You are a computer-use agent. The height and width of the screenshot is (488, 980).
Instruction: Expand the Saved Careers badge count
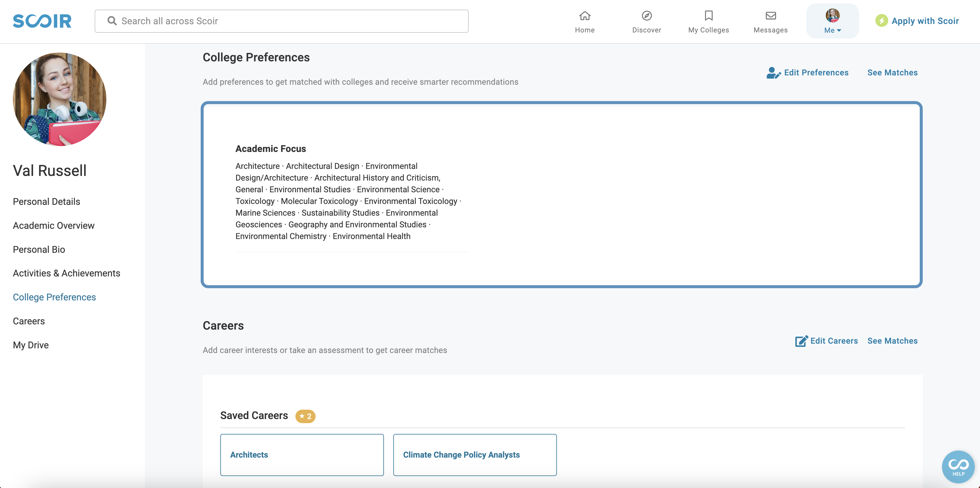(x=305, y=416)
